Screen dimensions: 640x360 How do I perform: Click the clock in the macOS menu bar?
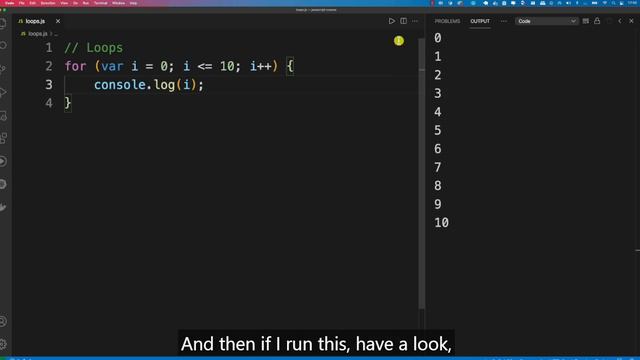632,3
